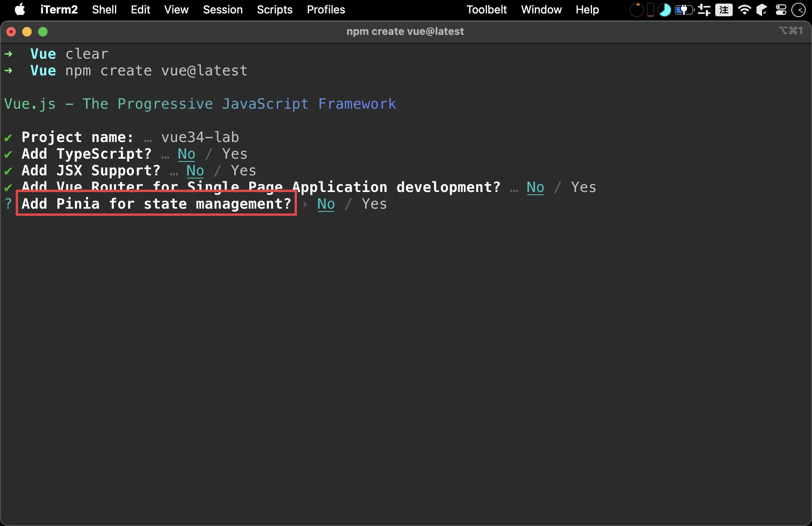812x526 pixels.
Task: Click the 'Project name:' prompt label
Action: coord(77,137)
